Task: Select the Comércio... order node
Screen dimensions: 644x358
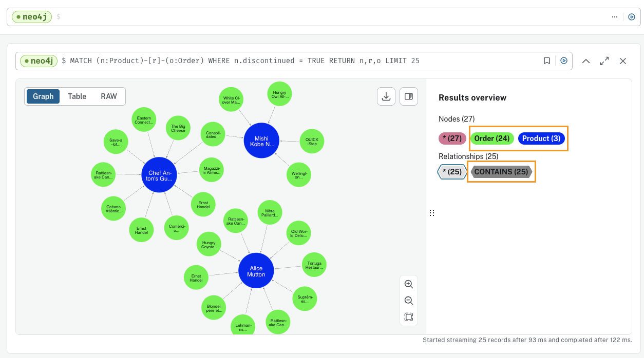Action: click(x=176, y=228)
